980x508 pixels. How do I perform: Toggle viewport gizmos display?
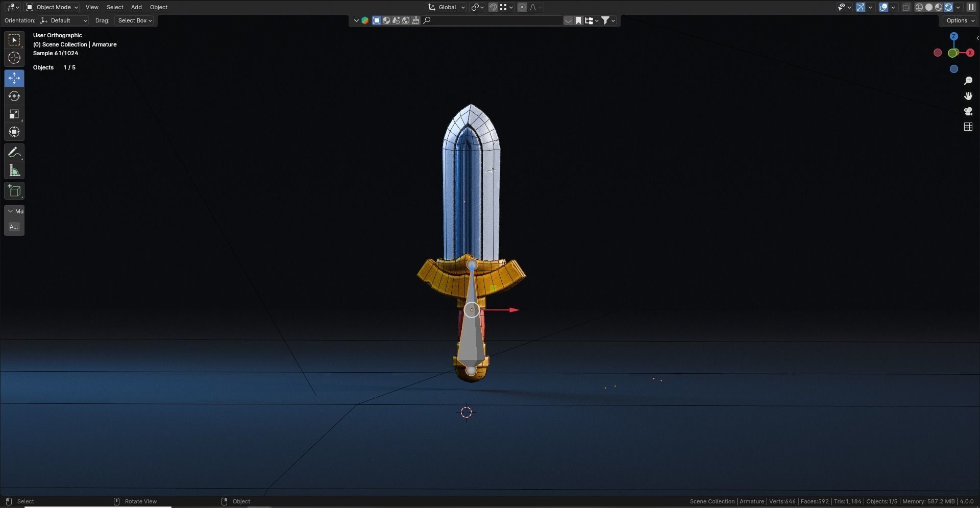point(861,7)
